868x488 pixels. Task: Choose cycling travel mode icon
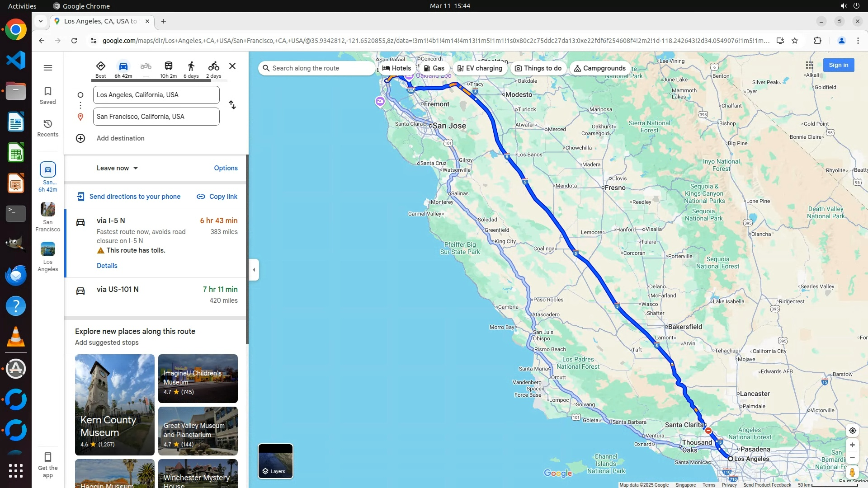click(213, 66)
